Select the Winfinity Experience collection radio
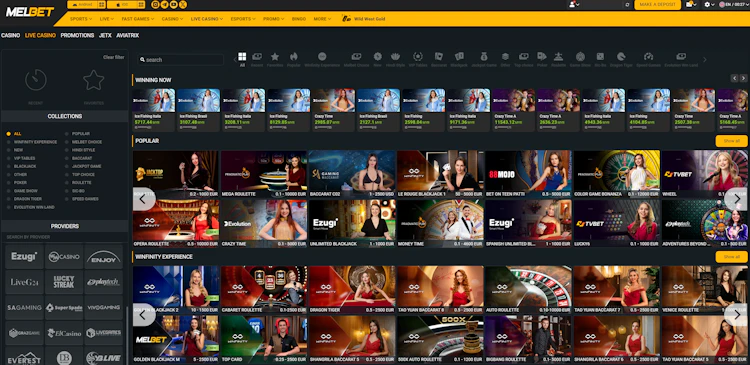This screenshot has height=365, width=750. point(9,142)
